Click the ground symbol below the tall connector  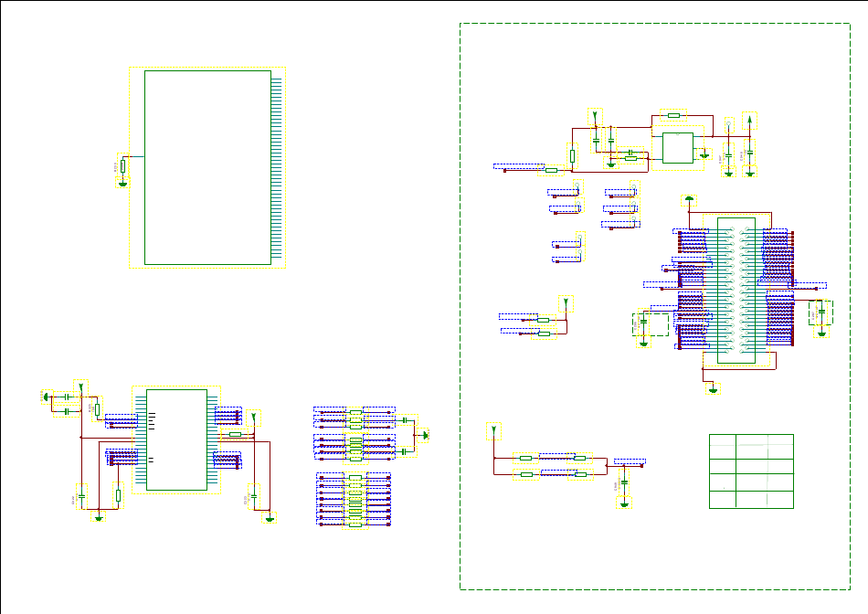(713, 389)
